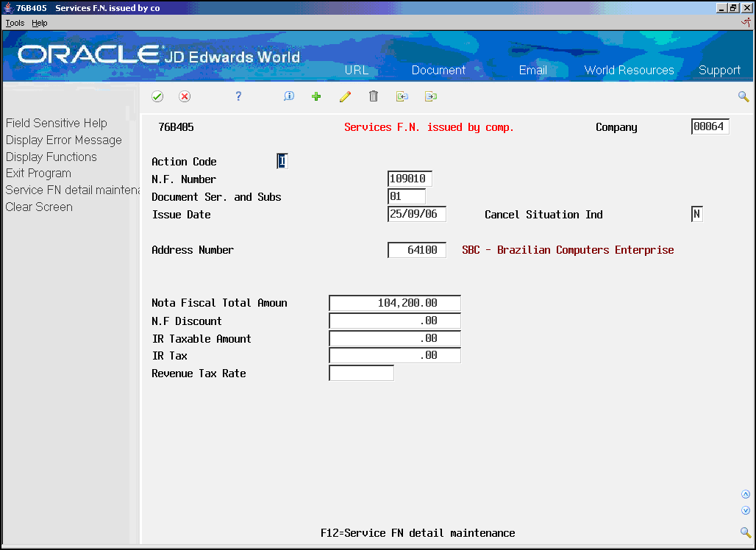Open the Tools menu
Screen dimensions: 756x550
coord(15,23)
